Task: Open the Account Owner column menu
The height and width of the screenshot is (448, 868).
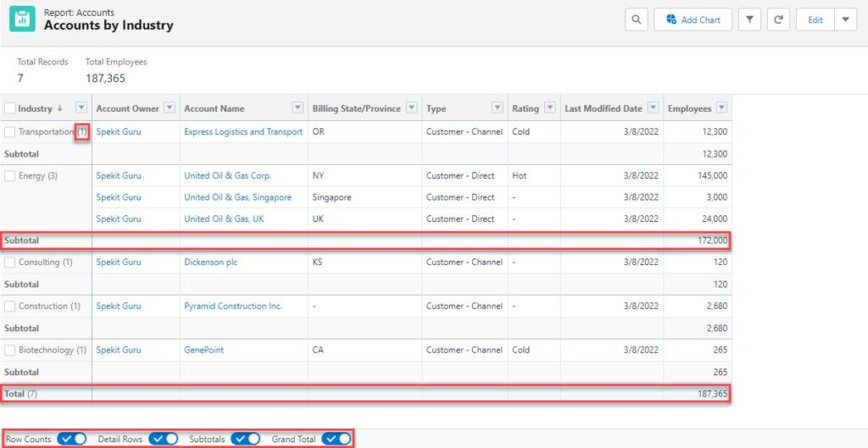Action: pyautogui.click(x=170, y=108)
